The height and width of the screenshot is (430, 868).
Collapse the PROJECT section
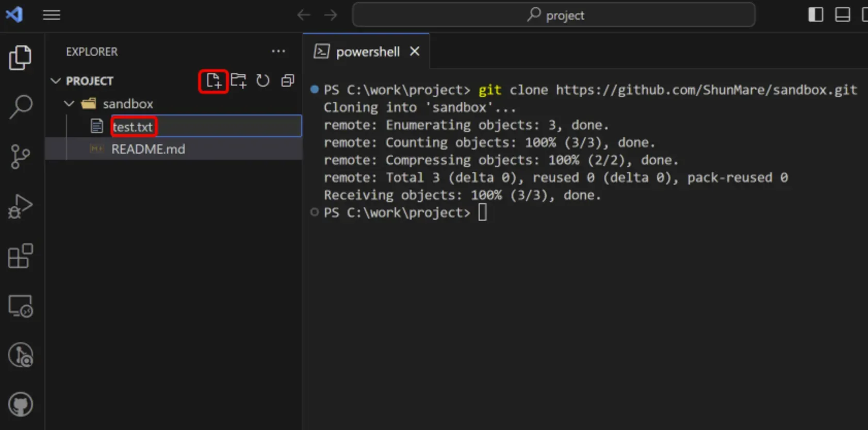(56, 81)
